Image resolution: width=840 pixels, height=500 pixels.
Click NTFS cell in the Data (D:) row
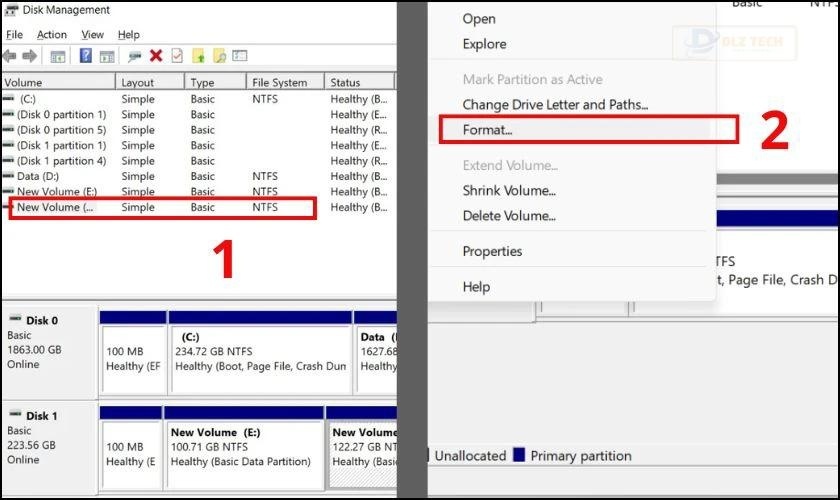click(265, 176)
